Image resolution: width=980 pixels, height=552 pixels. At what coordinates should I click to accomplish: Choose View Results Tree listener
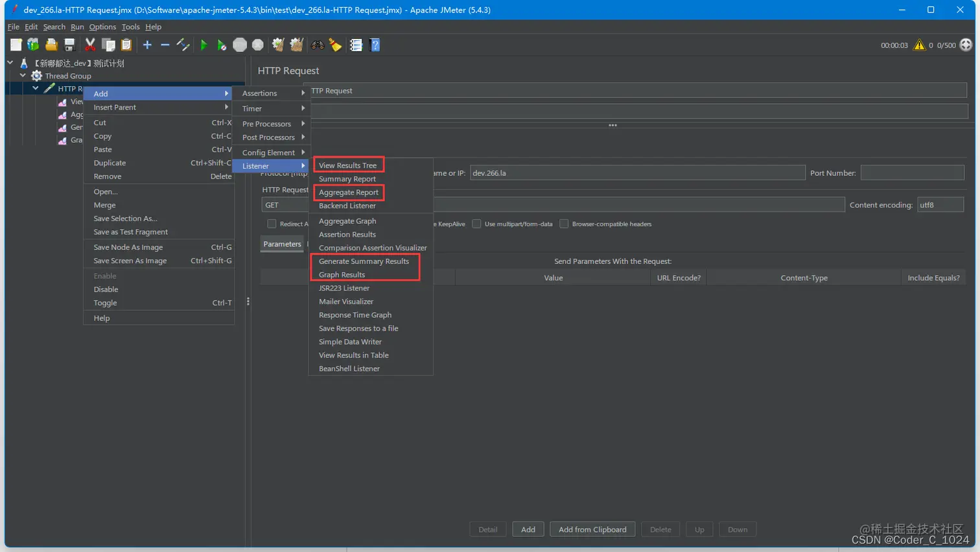coord(347,165)
